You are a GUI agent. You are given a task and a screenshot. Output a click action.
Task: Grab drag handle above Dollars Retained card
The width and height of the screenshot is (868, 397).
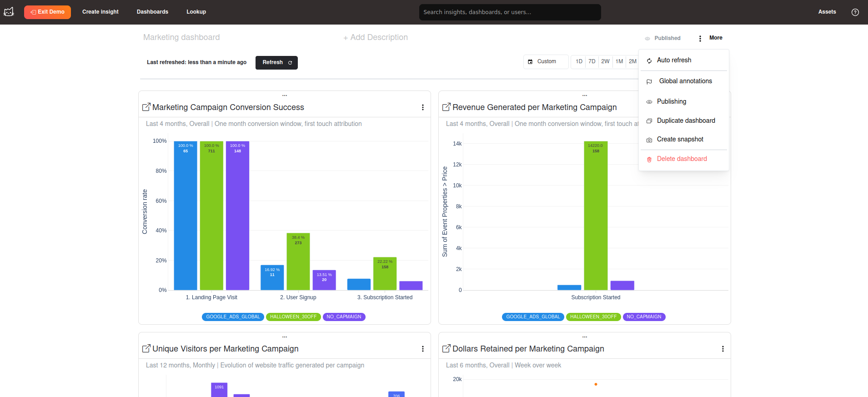coord(585,337)
